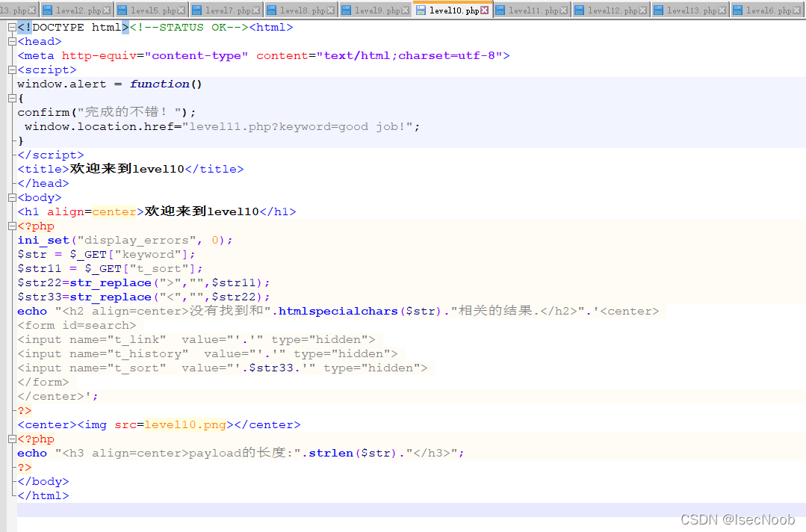Click the save-state disk icon on level2.php tab

pyautogui.click(x=47, y=10)
